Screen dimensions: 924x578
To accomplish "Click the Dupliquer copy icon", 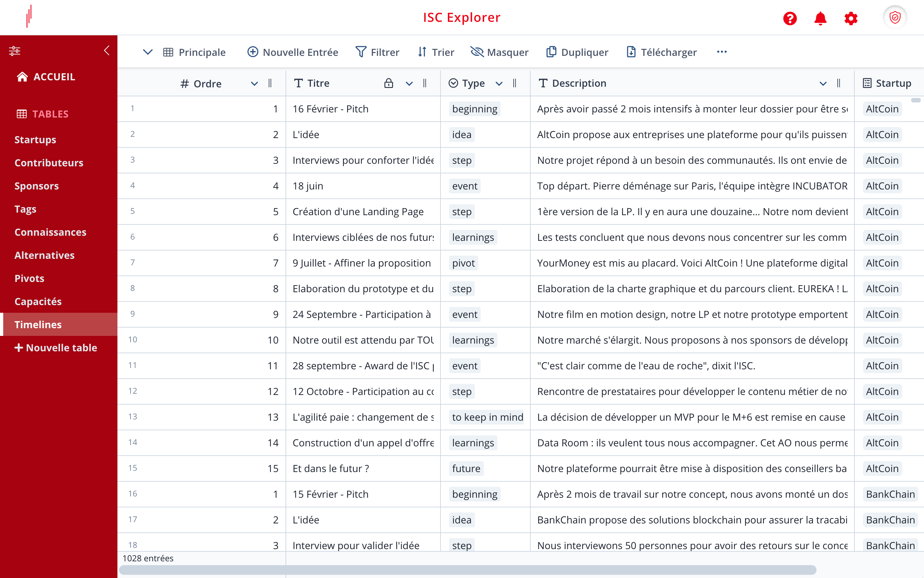I will (x=551, y=52).
